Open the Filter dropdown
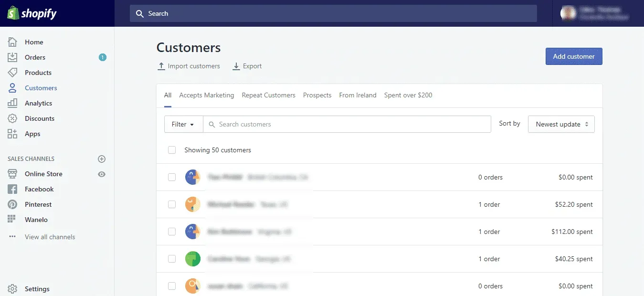Viewport: 644px width, 296px height. click(183, 124)
